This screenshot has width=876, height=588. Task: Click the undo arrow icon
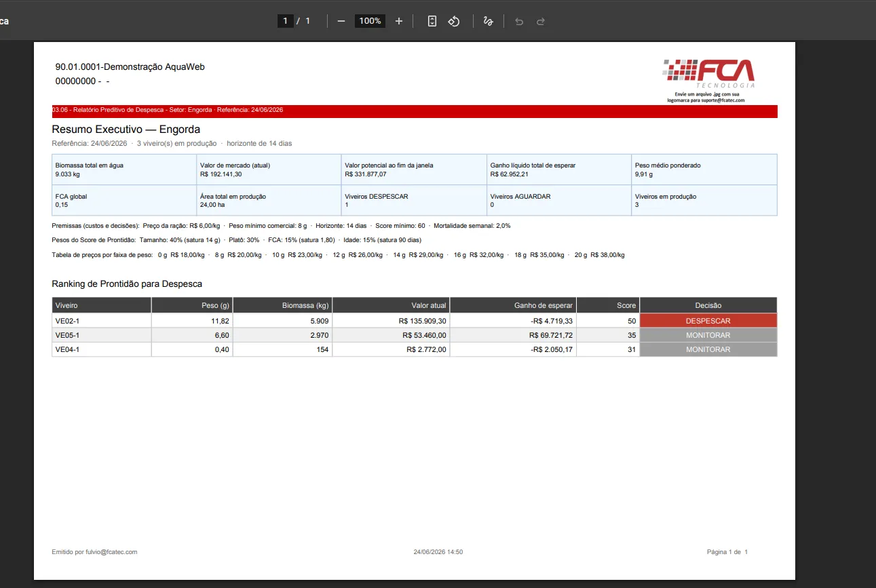519,21
